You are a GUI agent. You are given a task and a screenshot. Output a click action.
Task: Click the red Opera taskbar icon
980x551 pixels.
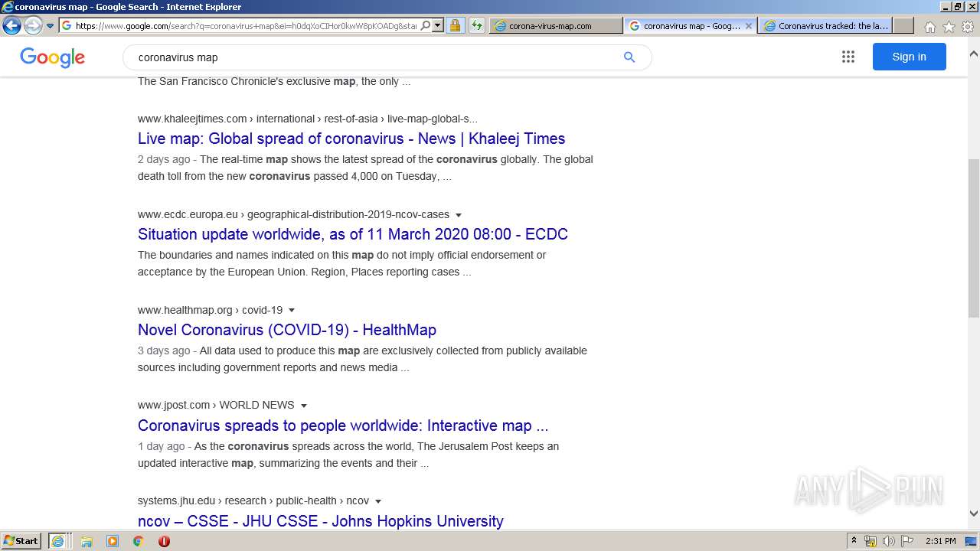tap(164, 541)
